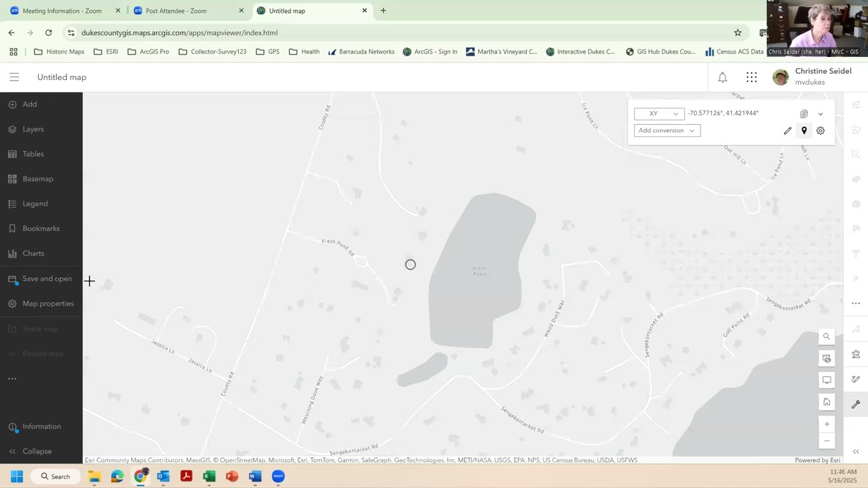Viewport: 868px width, 488px height.
Task: Open the Barracuda Networks bookmark
Action: pyautogui.click(x=361, y=52)
